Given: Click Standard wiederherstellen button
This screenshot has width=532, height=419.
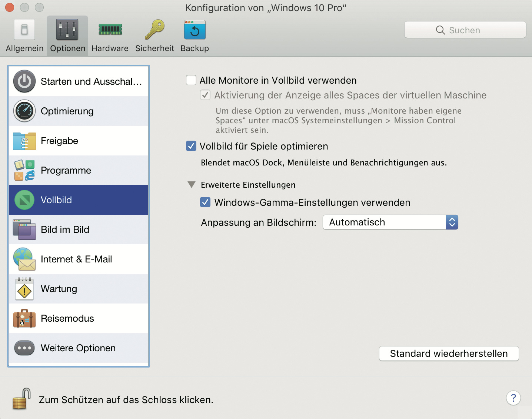Looking at the screenshot, I should pos(449,353).
